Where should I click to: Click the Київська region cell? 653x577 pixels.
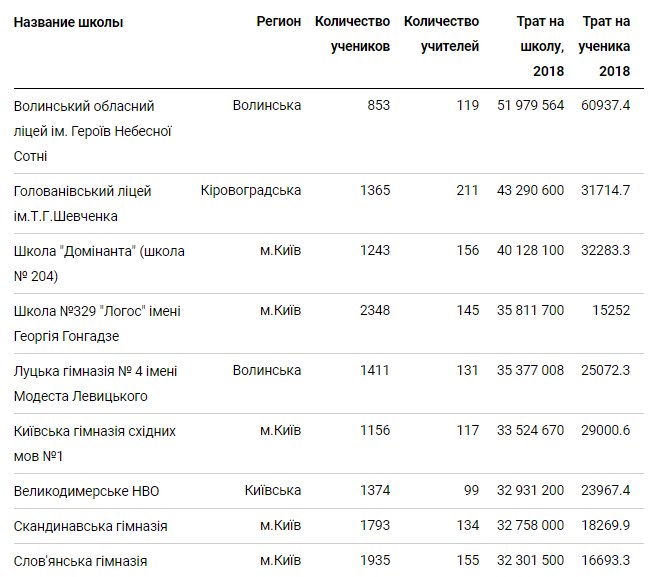point(273,491)
